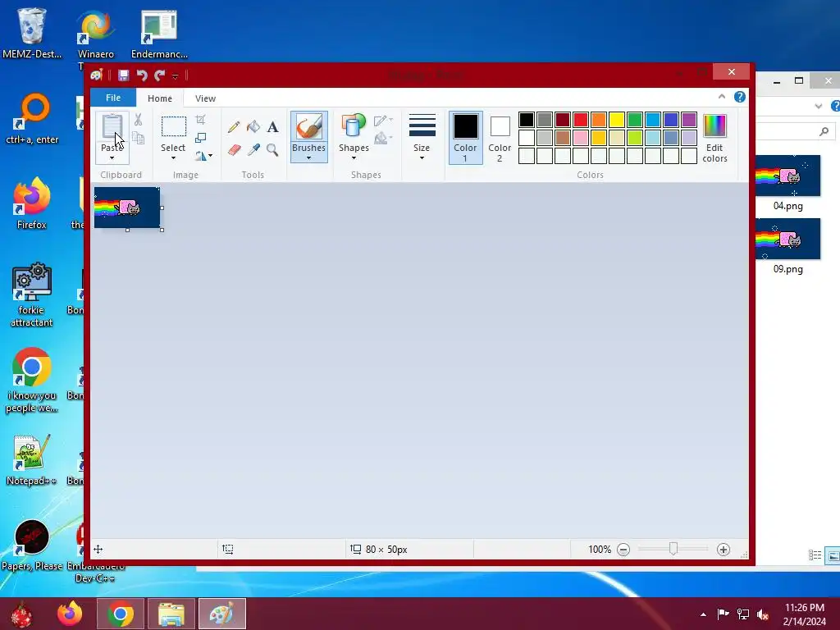Open Chrome from the taskbar
This screenshot has width=840, height=630.
[121, 614]
